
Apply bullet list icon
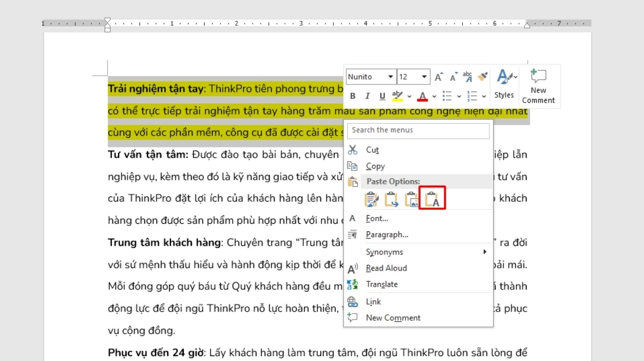447,96
